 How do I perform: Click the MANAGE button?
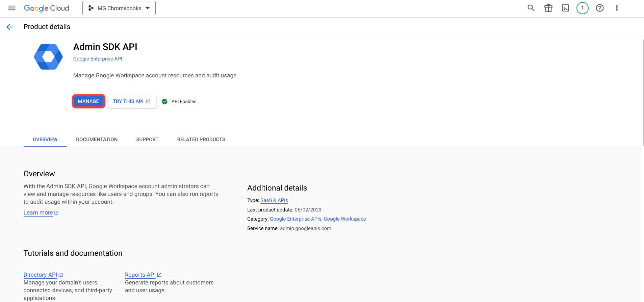coord(88,101)
